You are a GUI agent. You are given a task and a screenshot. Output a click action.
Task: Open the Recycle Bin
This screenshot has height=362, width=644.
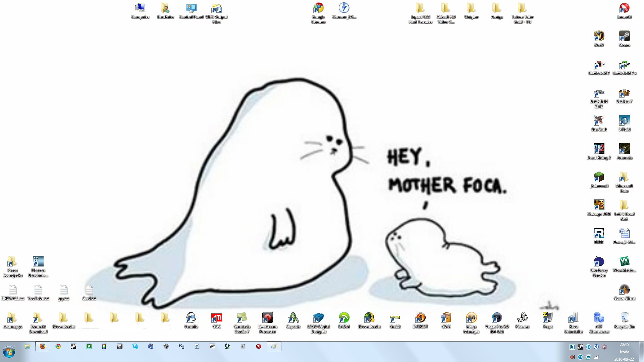(x=625, y=321)
